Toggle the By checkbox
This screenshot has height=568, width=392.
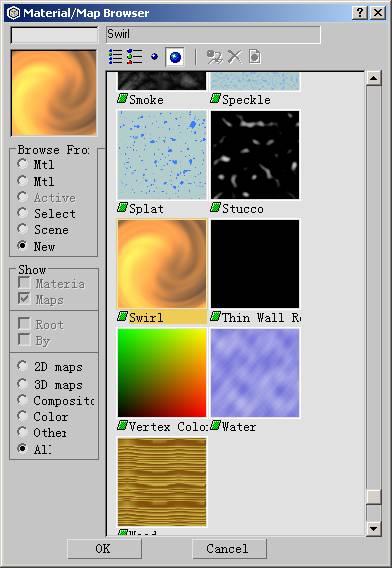point(24,340)
